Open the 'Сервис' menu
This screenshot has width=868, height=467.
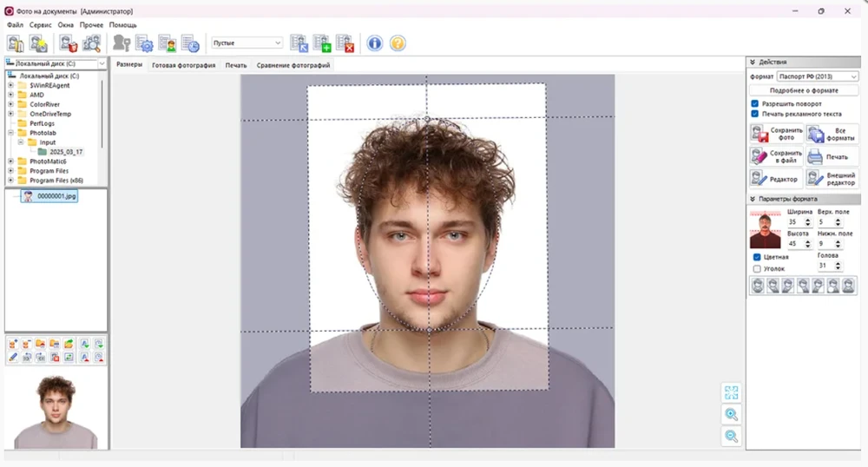[x=40, y=25]
